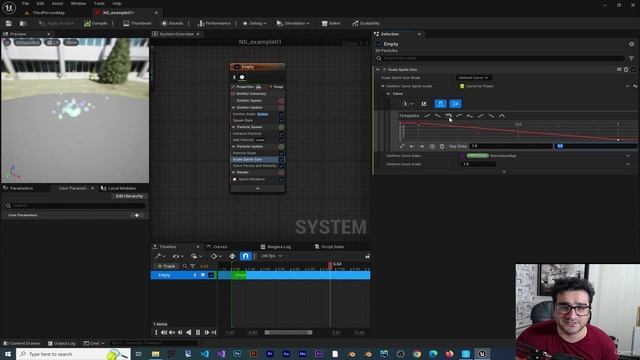Delete selected curve key trash icon

click(442, 146)
